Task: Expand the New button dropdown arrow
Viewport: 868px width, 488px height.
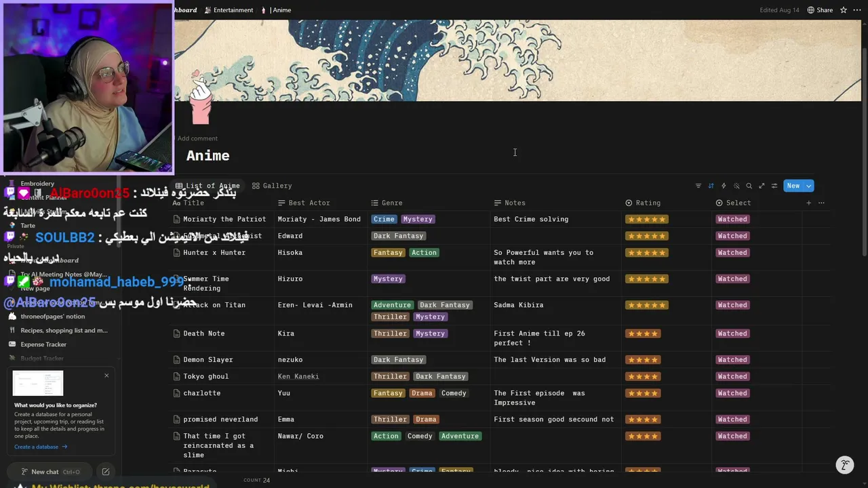Action: pos(809,186)
